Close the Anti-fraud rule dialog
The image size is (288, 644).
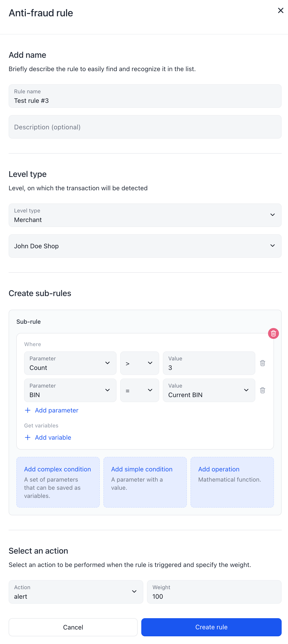click(x=281, y=10)
